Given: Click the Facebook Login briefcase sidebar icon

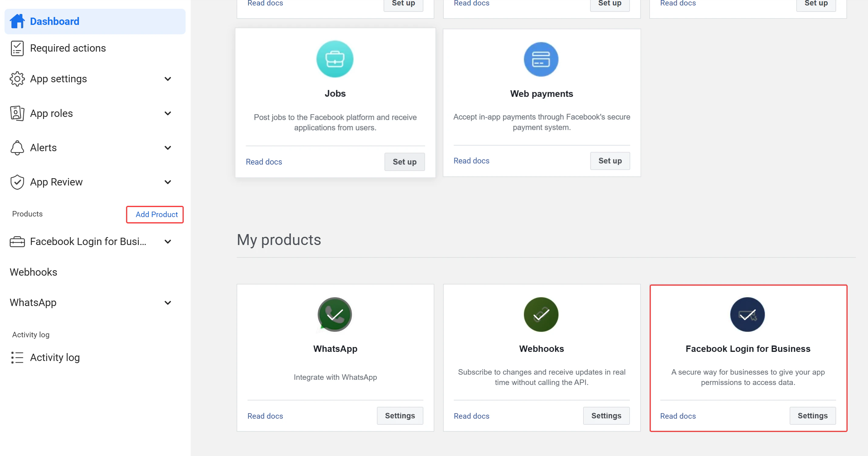Looking at the screenshot, I should [17, 241].
